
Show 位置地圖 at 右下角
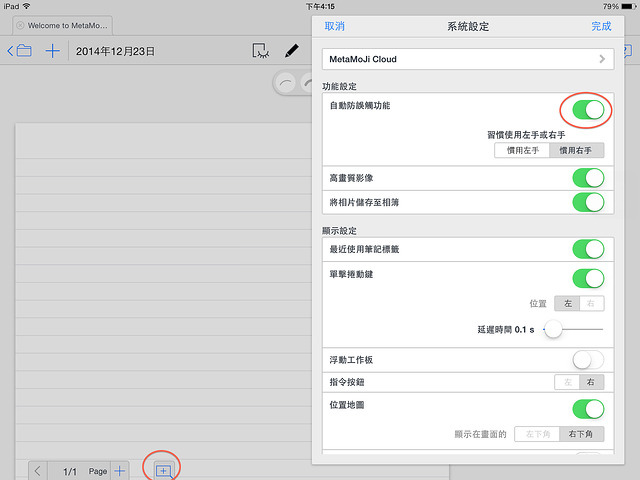(x=581, y=434)
